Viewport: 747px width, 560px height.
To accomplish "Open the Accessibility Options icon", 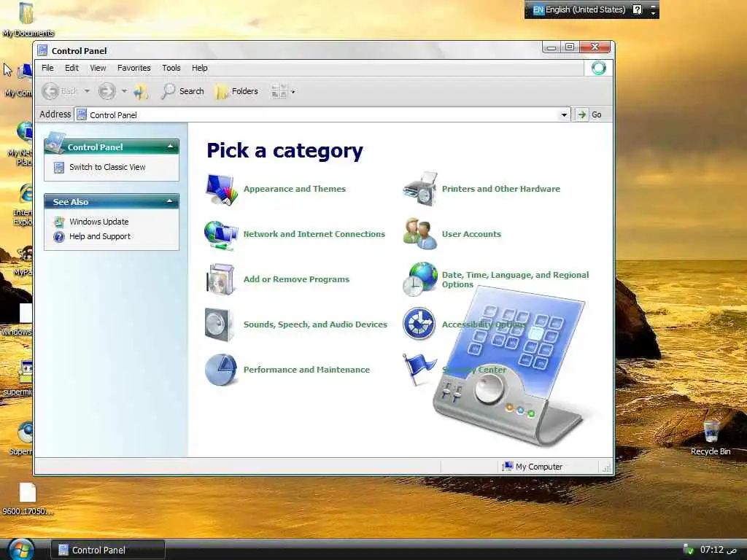I will pos(419,324).
